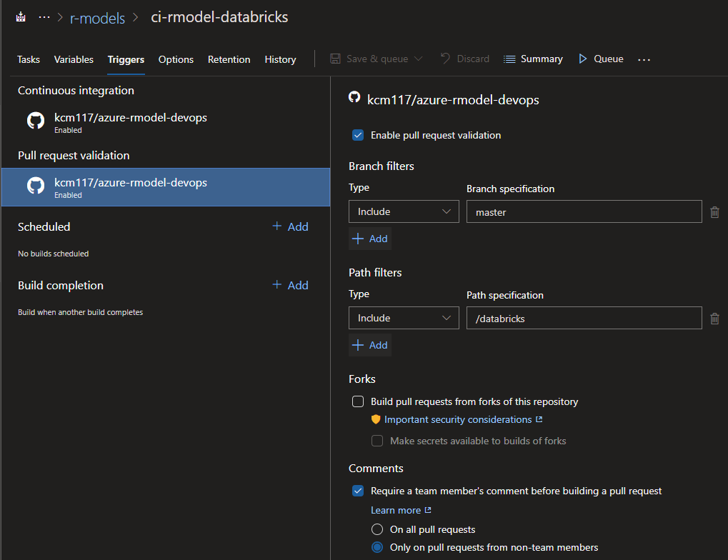Open the Retention tab
728x560 pixels.
point(229,59)
